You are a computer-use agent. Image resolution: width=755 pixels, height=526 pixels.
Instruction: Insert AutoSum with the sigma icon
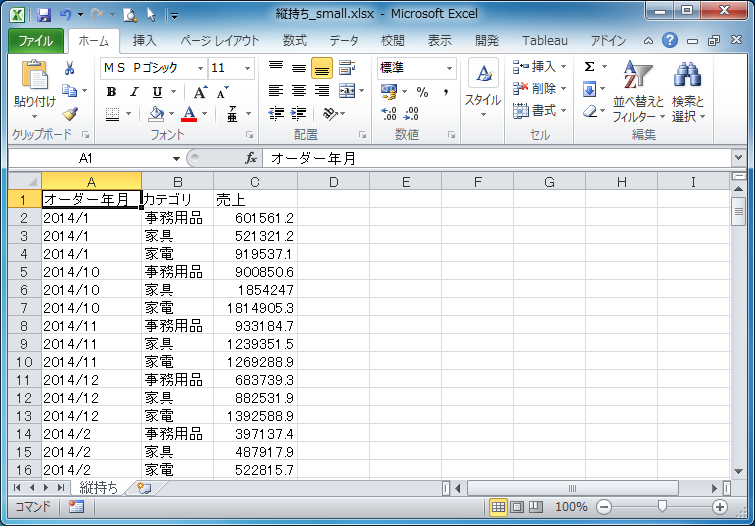coord(590,67)
